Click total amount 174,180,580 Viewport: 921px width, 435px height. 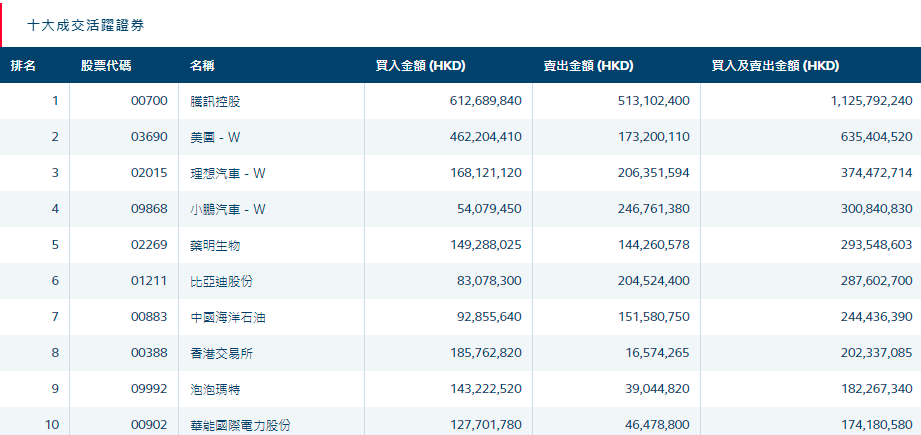click(877, 425)
